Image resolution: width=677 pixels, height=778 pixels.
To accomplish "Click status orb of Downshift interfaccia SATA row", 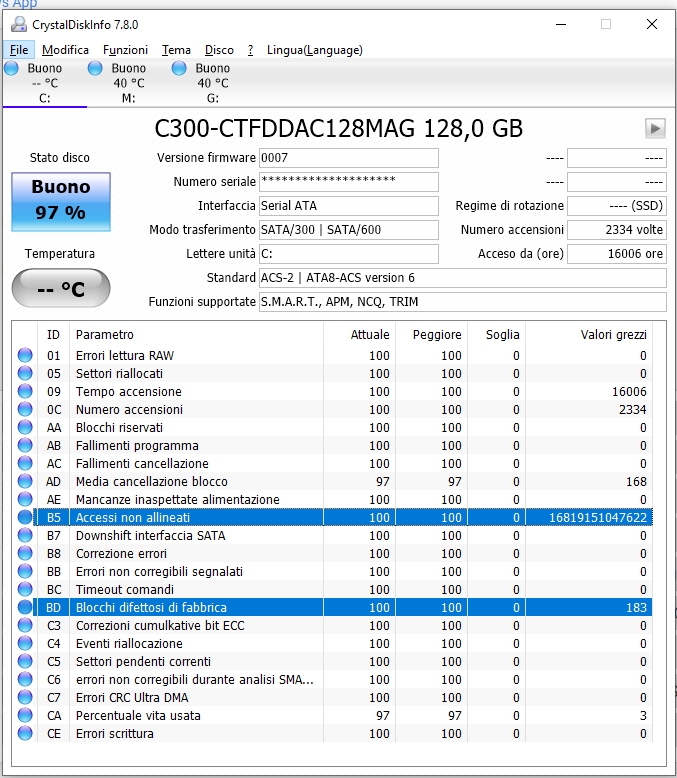I will 25,535.
